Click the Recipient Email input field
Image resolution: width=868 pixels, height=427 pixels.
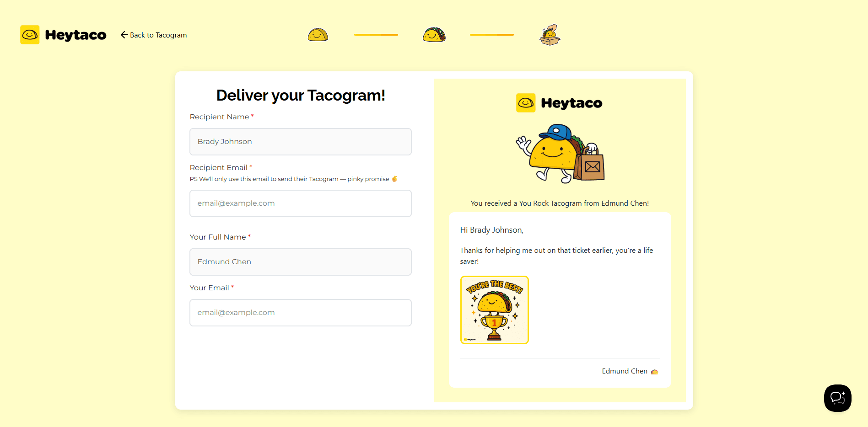(301, 203)
